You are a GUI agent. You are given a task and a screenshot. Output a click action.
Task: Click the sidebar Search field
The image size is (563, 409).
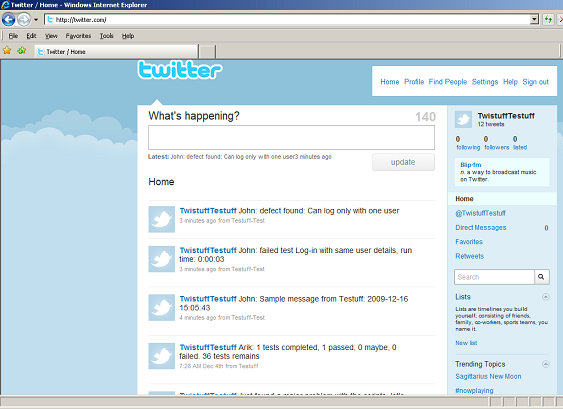point(494,277)
